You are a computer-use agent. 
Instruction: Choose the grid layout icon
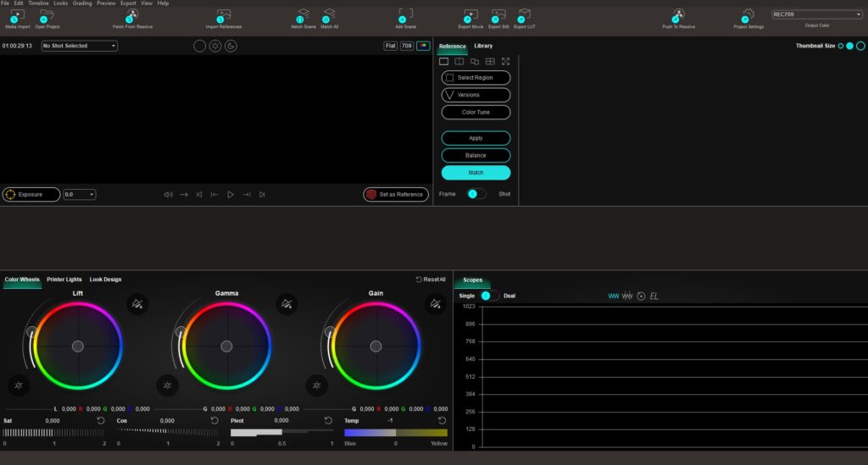tap(490, 61)
